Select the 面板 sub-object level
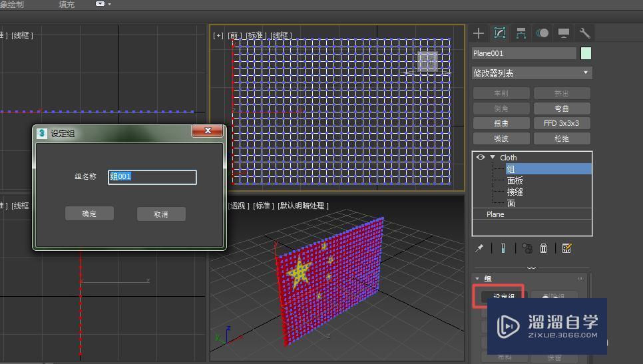This screenshot has width=643, height=364. pos(515,180)
